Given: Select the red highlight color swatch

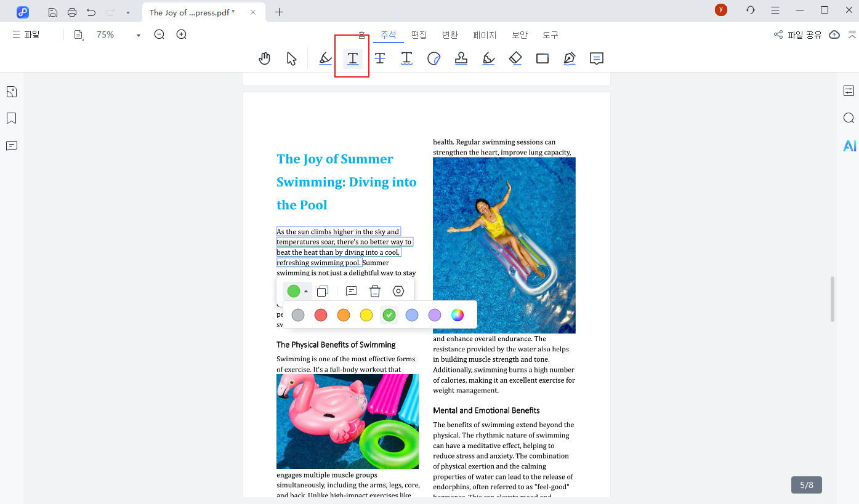Looking at the screenshot, I should 321,314.
